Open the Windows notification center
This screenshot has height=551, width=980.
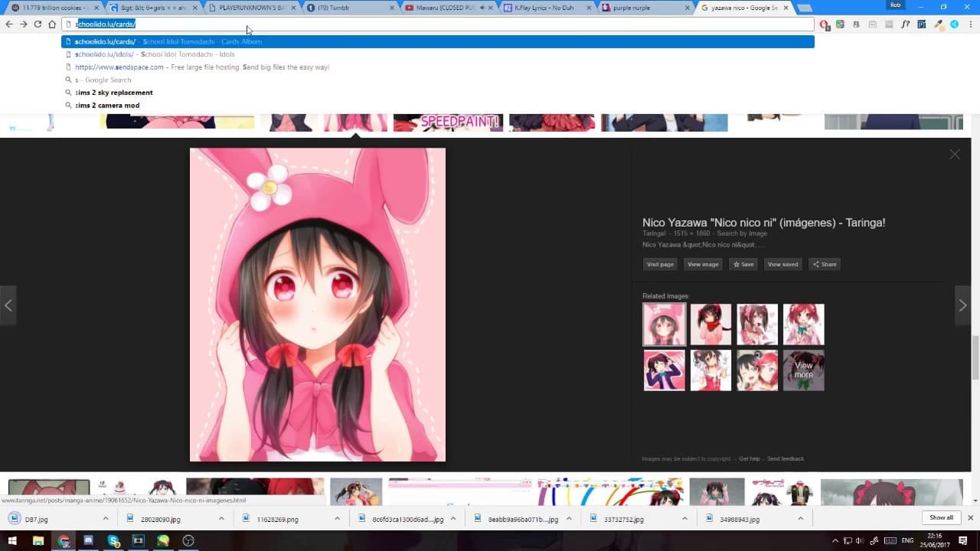point(964,540)
